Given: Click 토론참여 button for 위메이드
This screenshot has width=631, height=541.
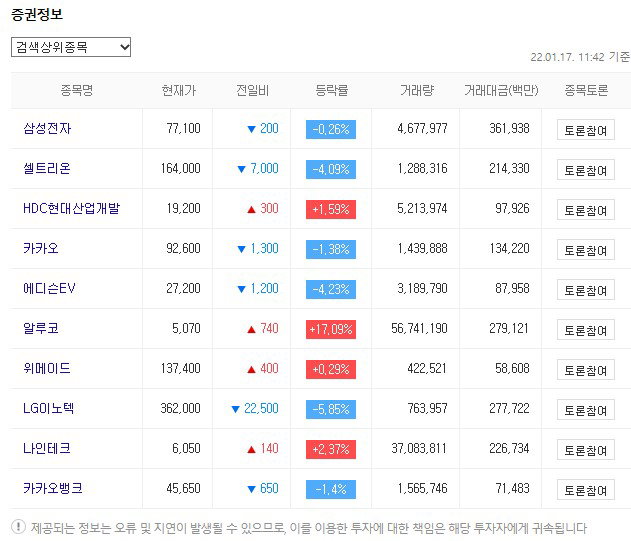Looking at the screenshot, I should click(586, 370).
